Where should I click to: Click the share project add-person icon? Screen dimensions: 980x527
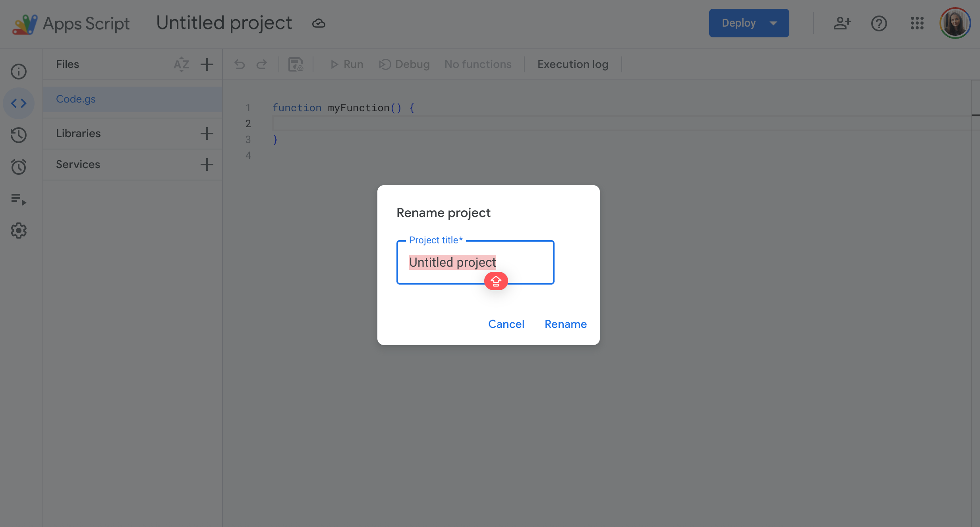click(x=842, y=23)
